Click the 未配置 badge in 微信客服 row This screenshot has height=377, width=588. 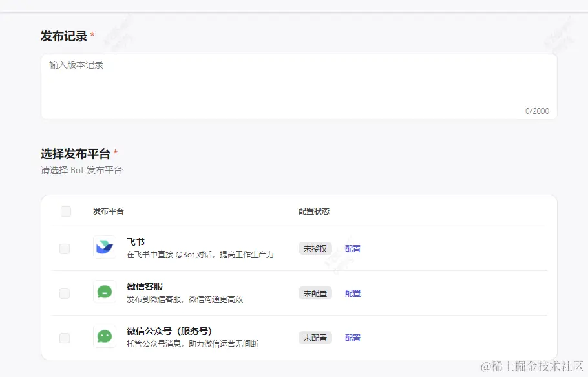coord(315,294)
